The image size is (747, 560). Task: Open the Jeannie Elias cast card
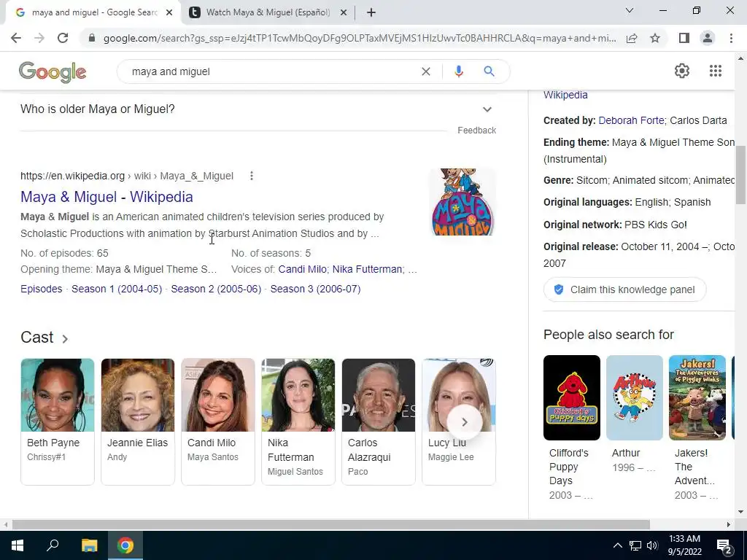[138, 421]
